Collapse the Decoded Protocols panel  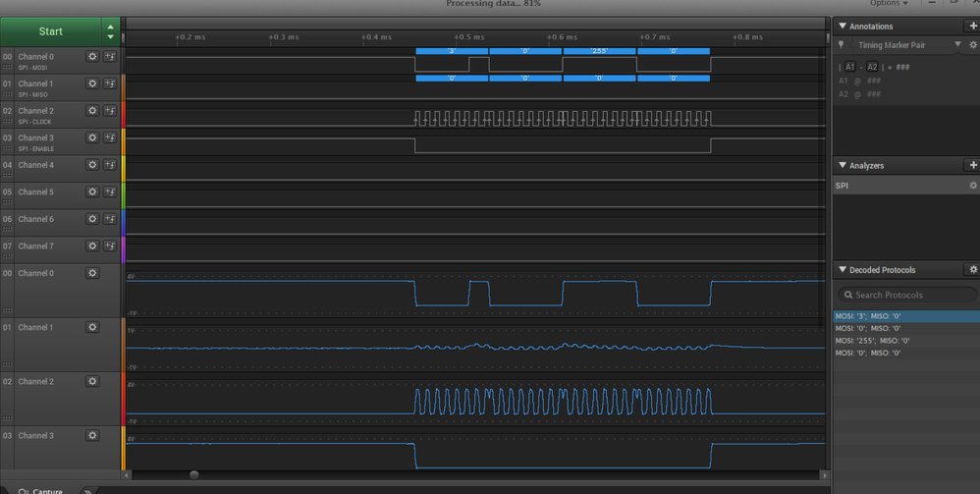(x=842, y=269)
